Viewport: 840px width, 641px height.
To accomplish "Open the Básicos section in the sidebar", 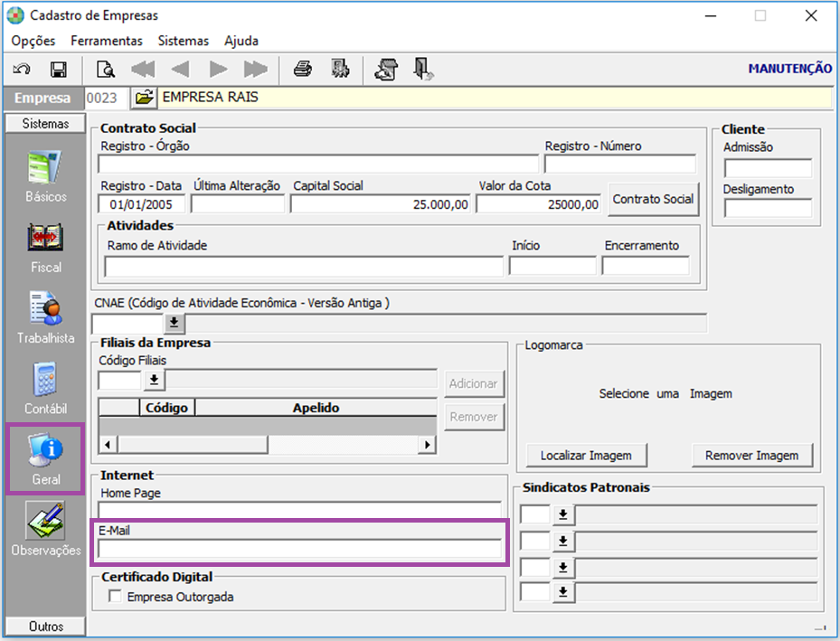I will tap(45, 176).
